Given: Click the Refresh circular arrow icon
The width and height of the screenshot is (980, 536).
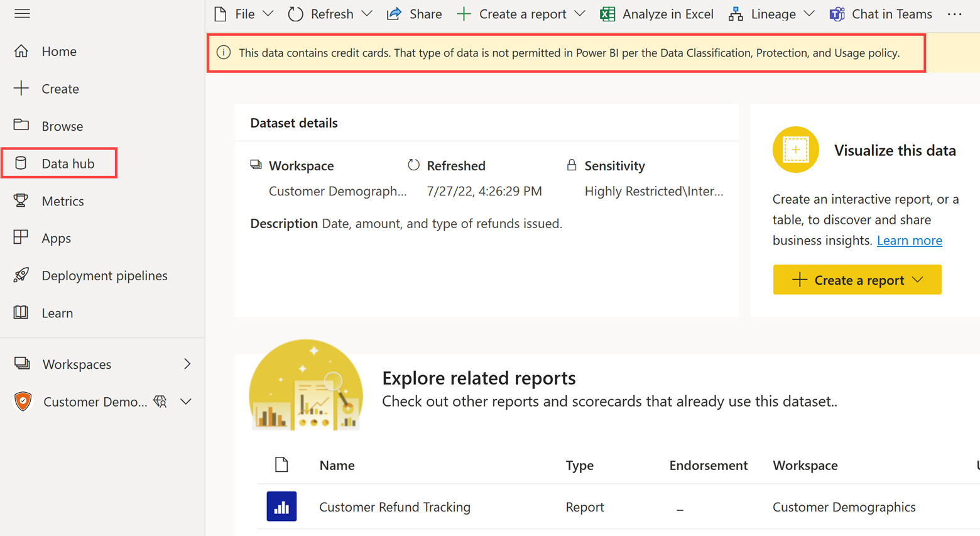Looking at the screenshot, I should tap(295, 14).
